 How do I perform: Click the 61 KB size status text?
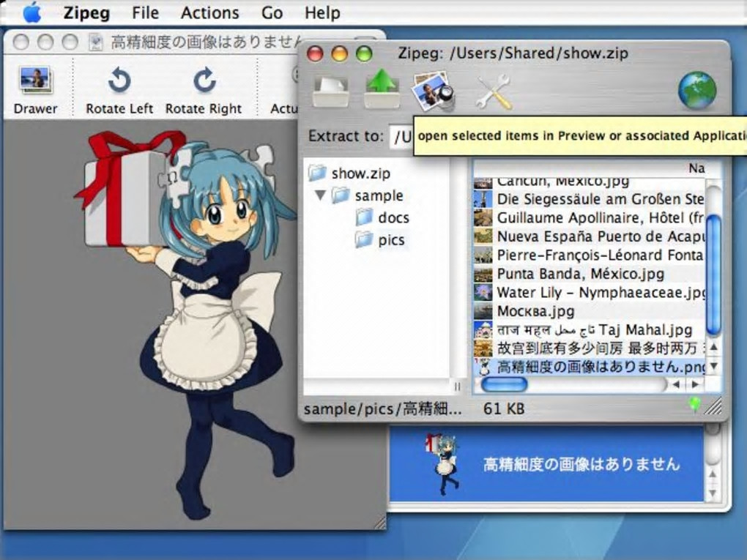[504, 408]
